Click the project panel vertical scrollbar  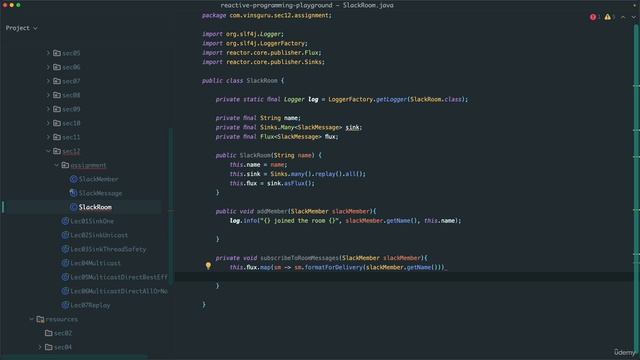click(171, 206)
